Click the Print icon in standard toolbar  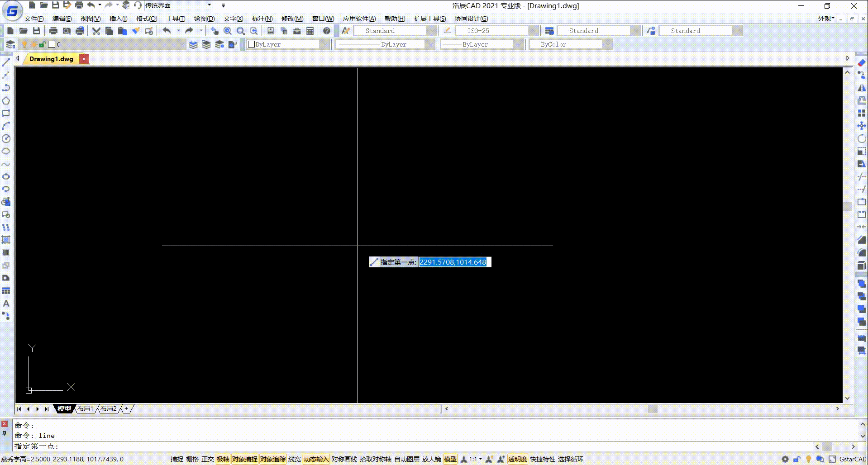tap(53, 31)
